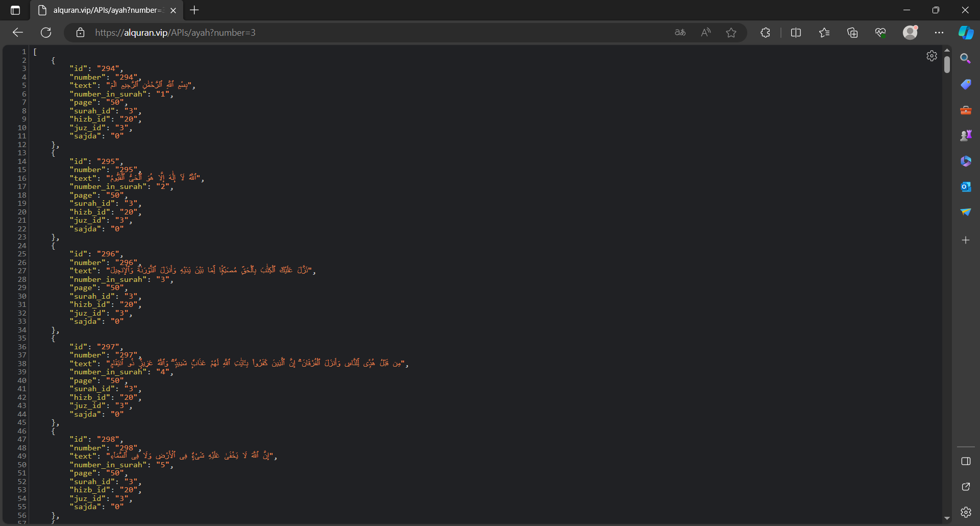
Task: Open a new tab
Action: pyautogui.click(x=194, y=10)
